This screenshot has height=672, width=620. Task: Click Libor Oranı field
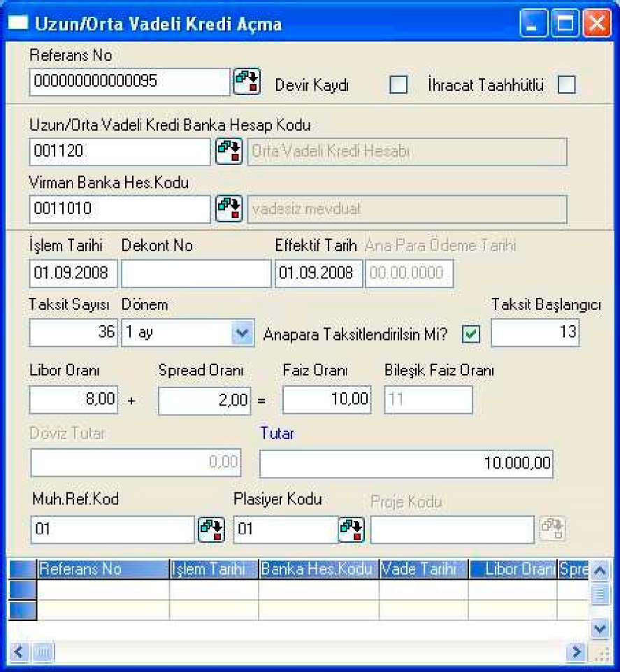click(x=73, y=399)
